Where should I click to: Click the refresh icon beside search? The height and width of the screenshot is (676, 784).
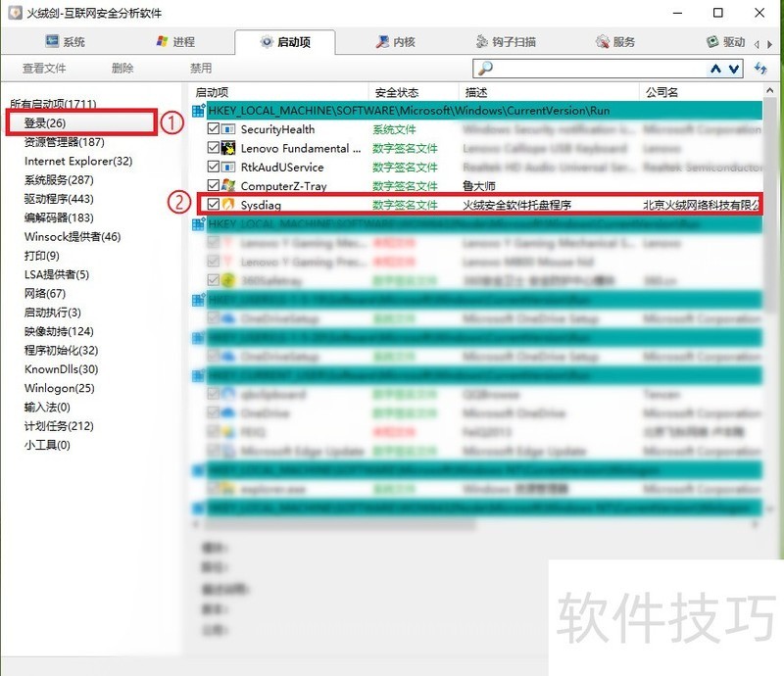760,68
